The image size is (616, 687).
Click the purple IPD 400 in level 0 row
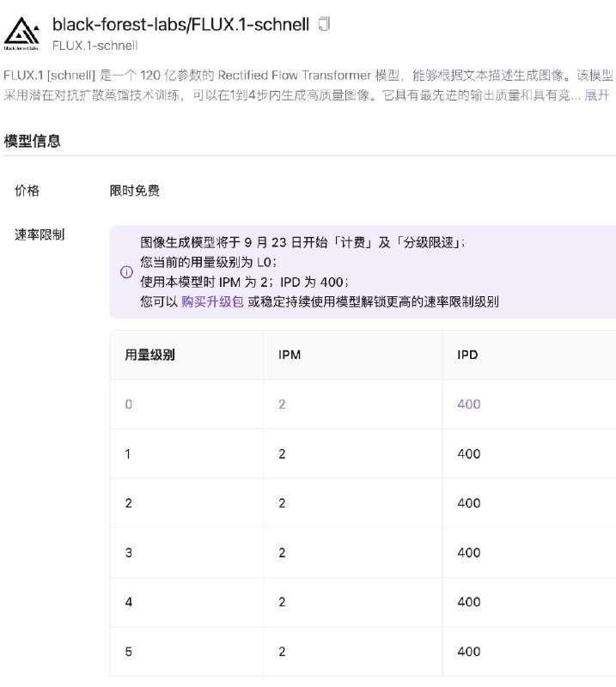point(469,404)
